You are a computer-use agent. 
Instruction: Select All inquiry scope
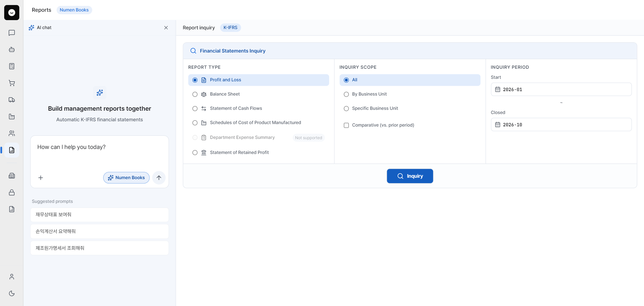click(x=410, y=80)
